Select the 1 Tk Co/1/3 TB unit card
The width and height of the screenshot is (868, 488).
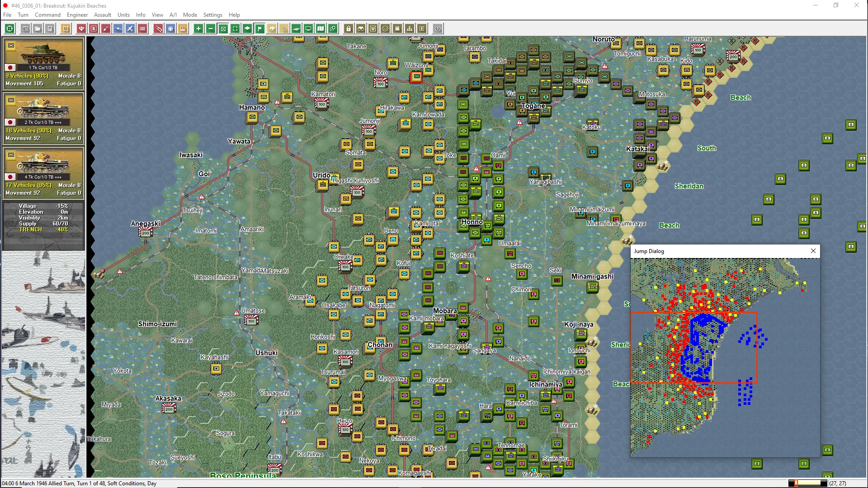tap(43, 63)
